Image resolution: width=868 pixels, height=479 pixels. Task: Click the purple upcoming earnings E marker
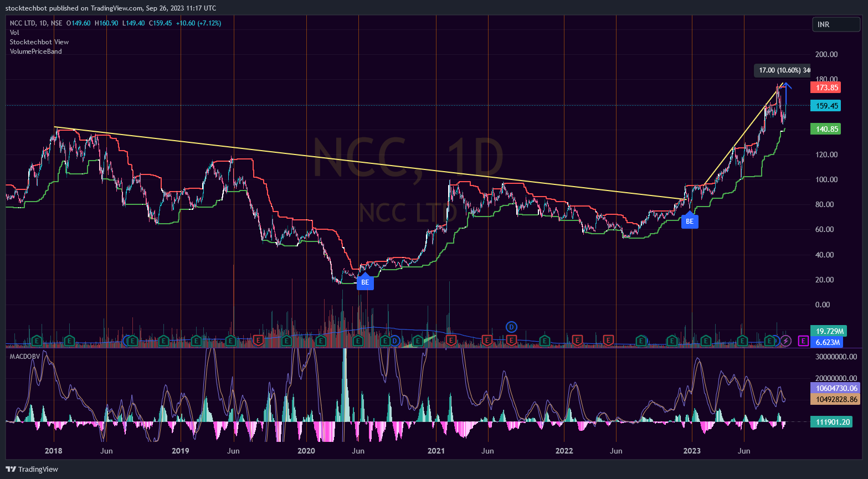[803, 341]
